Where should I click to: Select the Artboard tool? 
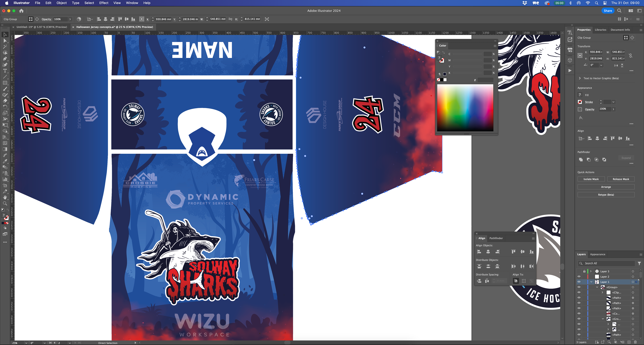pos(5,185)
